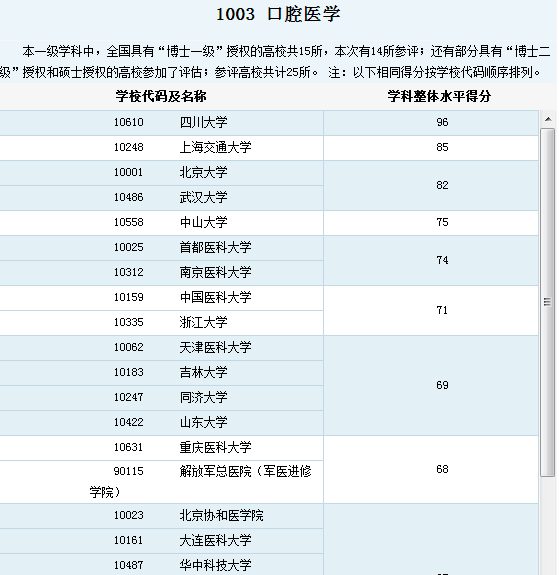
Task: Select the 四川大学 row name
Action: (x=204, y=122)
